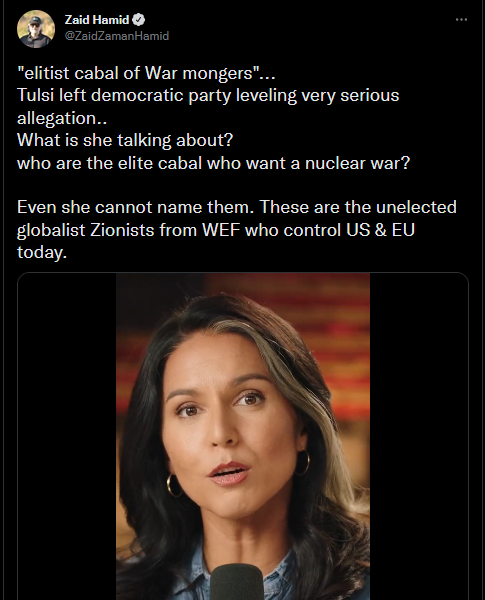Image resolution: width=485 pixels, height=600 pixels.
Task: Click the left black bar of video
Action: point(67,436)
